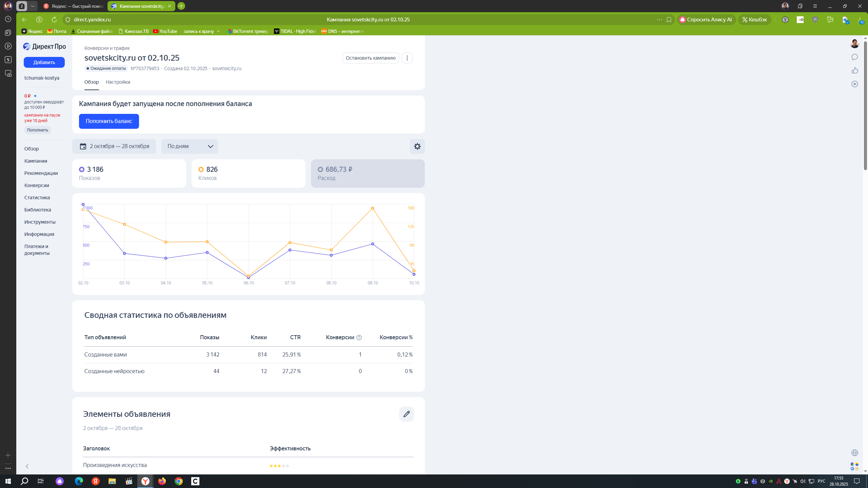
Task: Open browser screenshot tool icon in sidebar
Action: click(x=8, y=73)
